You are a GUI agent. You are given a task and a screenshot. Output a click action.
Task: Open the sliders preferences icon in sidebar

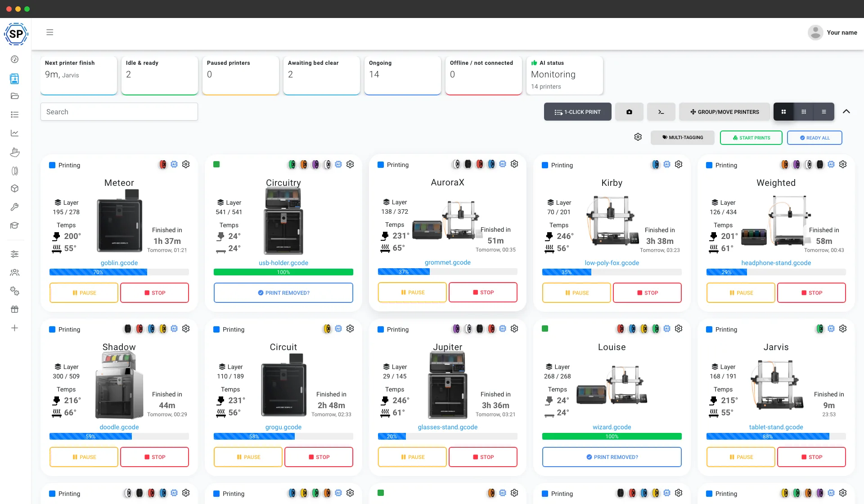coord(14,254)
